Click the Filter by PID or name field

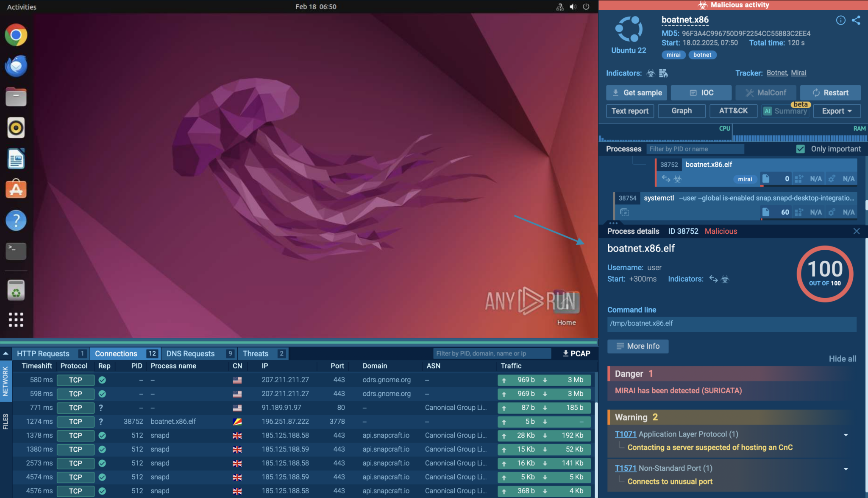click(695, 149)
